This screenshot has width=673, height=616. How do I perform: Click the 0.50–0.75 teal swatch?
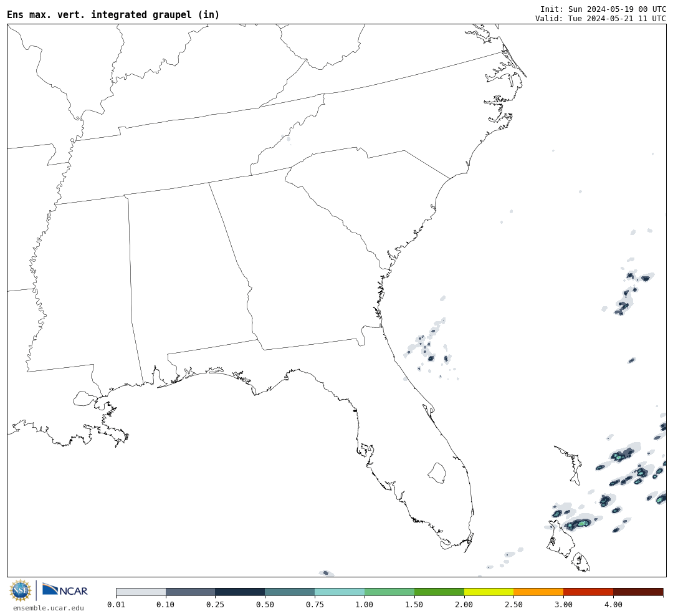pyautogui.click(x=290, y=592)
